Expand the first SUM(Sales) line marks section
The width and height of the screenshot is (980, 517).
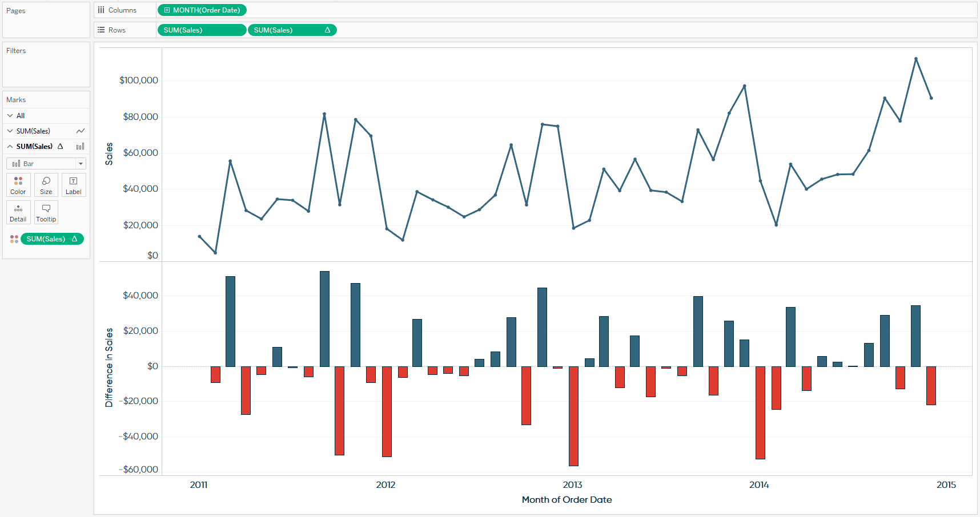click(x=10, y=131)
